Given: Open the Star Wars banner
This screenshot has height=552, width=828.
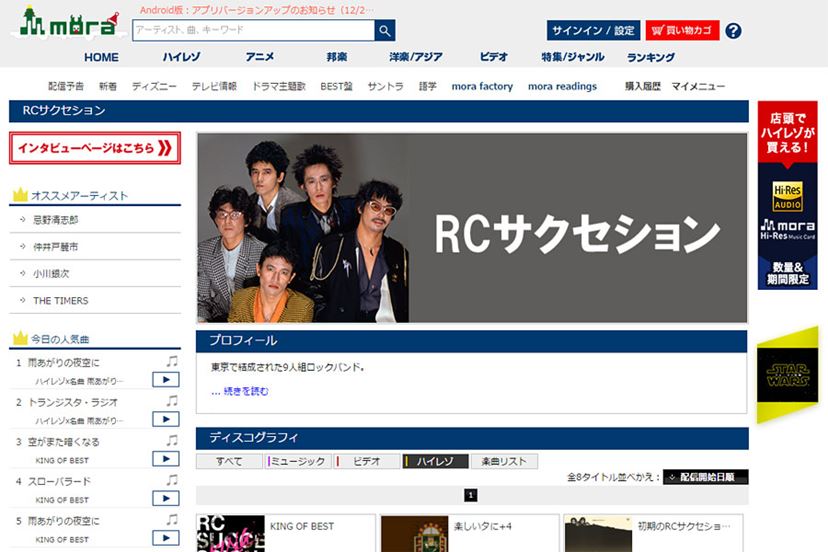Looking at the screenshot, I should click(787, 375).
